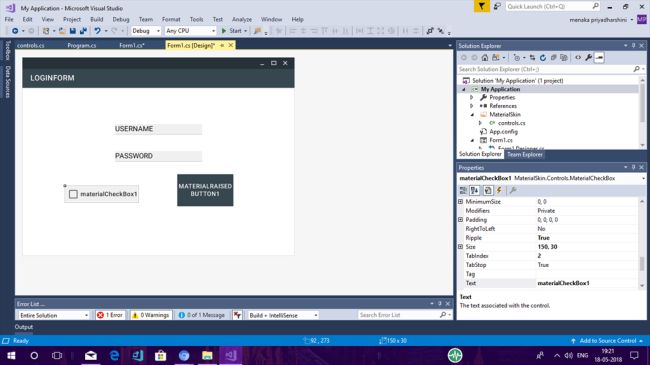The width and height of the screenshot is (650, 365).
Task: Save the current file with the floppy icon
Action: (73, 31)
